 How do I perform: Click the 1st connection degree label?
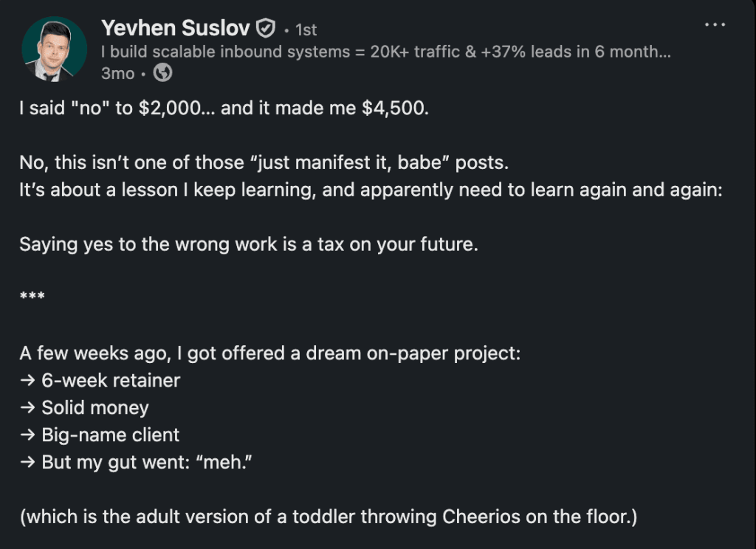(x=306, y=30)
